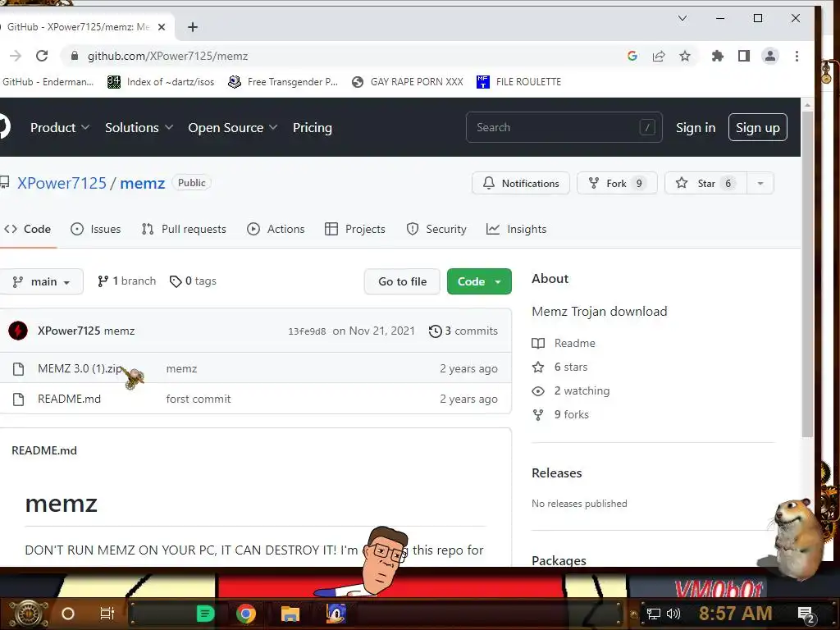The image size is (840, 630).
Task: Bookmark this page with the star icon
Action: tap(685, 56)
